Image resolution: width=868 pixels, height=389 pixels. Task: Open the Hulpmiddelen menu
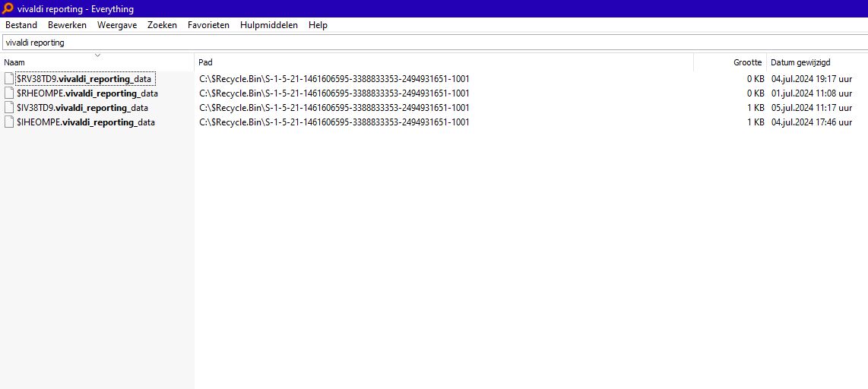coord(268,25)
